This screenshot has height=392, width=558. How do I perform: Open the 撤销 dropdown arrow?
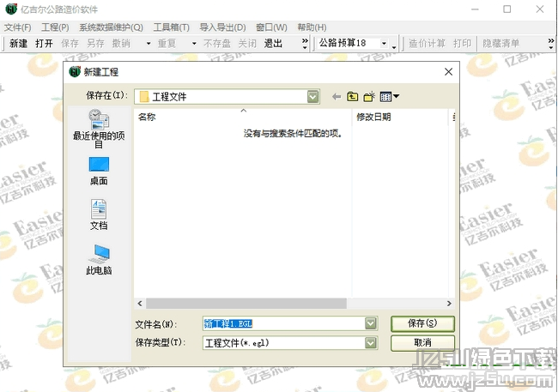[x=149, y=44]
